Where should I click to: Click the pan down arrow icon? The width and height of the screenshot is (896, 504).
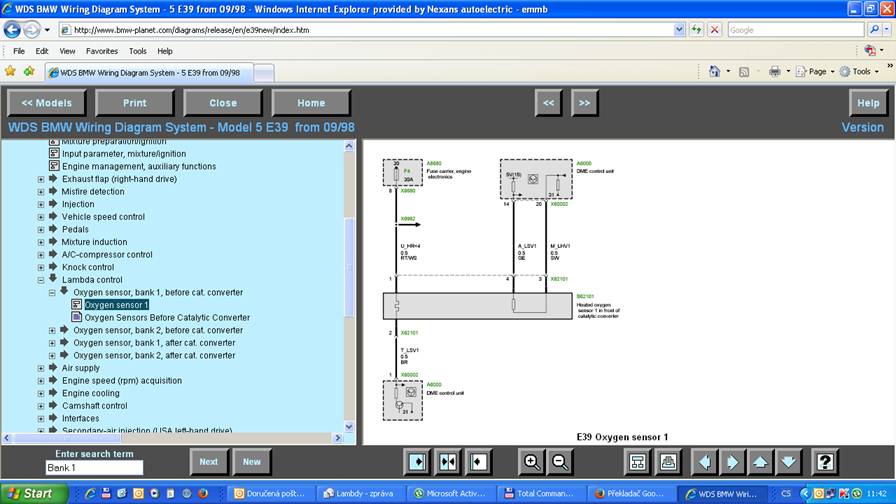pos(788,462)
